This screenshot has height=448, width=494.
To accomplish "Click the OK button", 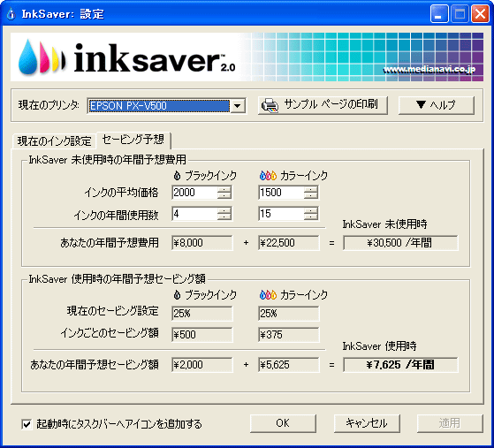I will 283,423.
